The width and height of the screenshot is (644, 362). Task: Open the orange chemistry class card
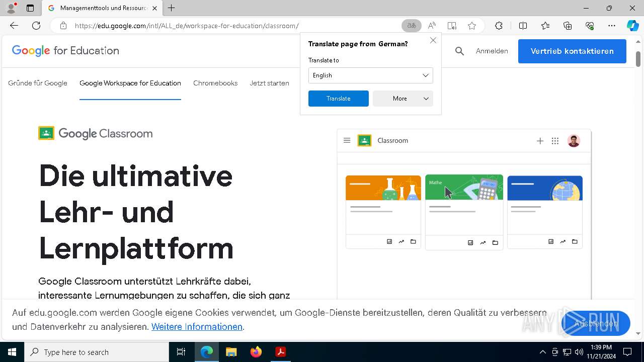click(x=383, y=212)
